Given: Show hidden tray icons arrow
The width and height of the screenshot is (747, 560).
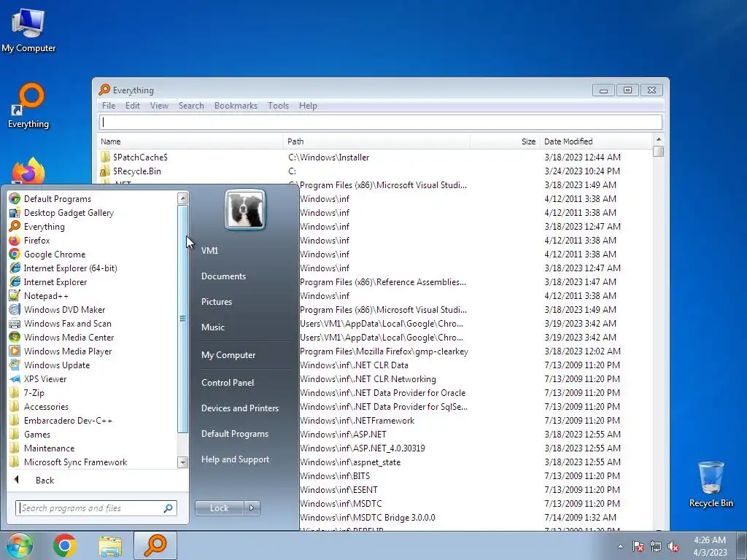Looking at the screenshot, I should 620,546.
